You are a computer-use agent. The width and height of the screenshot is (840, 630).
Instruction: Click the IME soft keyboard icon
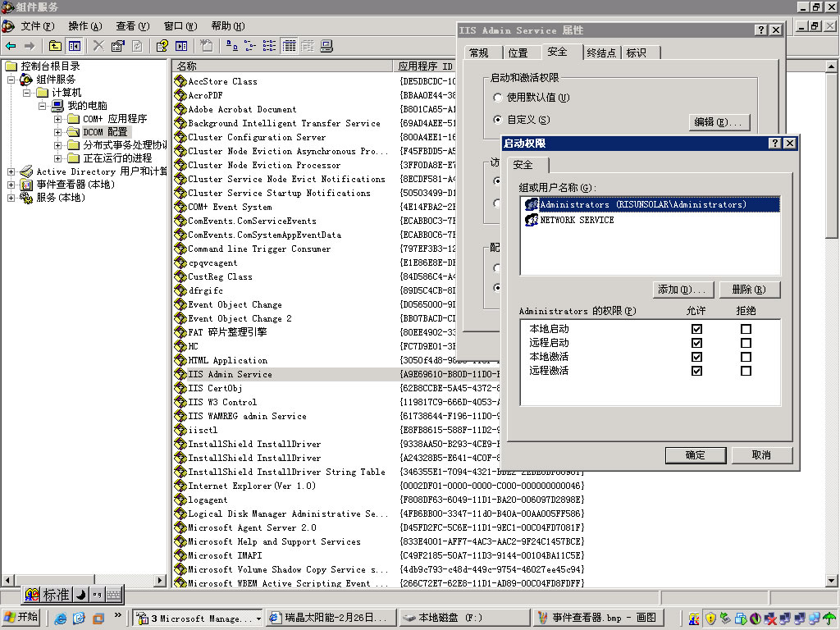point(113,594)
